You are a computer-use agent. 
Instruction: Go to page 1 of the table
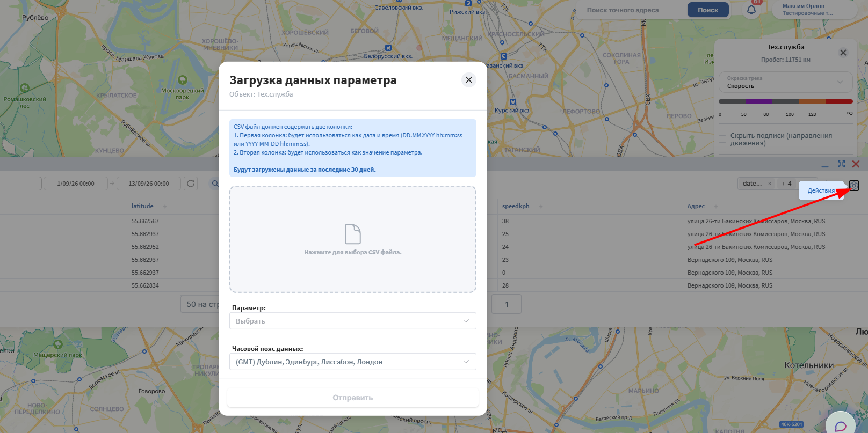tap(507, 304)
